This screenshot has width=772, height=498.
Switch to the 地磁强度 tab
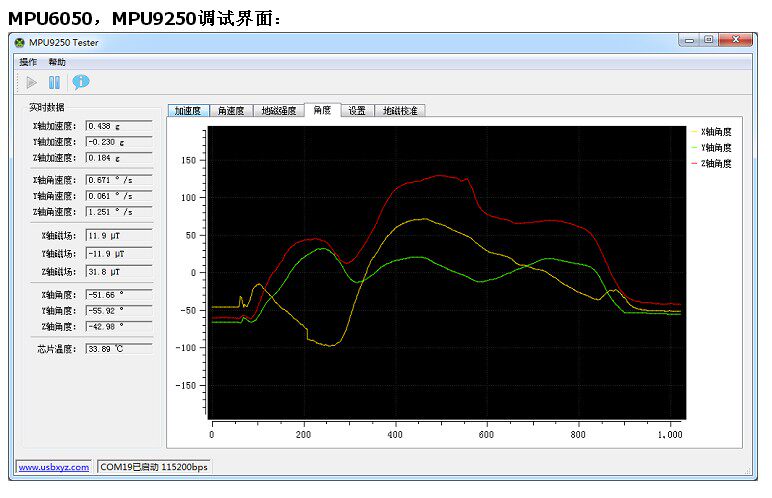pos(279,110)
